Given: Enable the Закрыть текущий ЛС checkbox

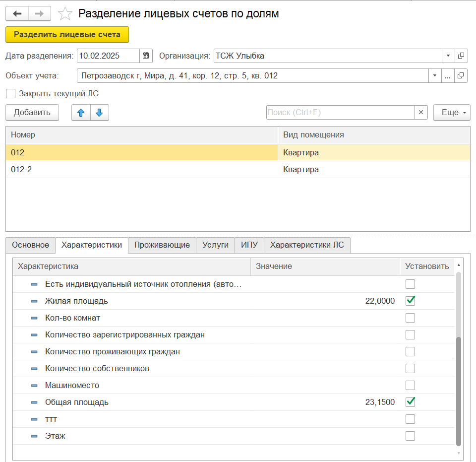Looking at the screenshot, I should click(10, 94).
